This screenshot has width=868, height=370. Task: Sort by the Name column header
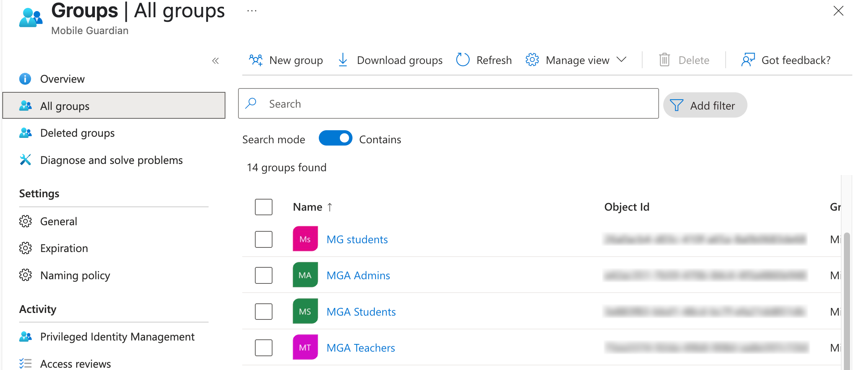point(307,207)
